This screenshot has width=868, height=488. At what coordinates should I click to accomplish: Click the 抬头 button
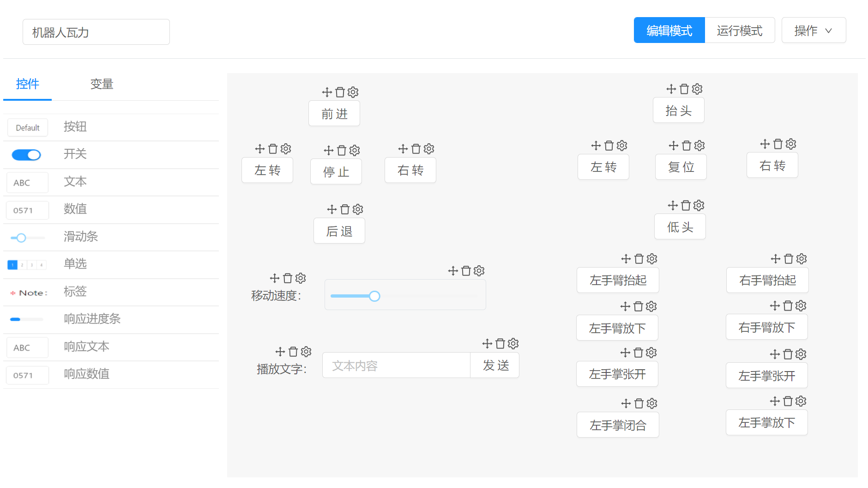[x=679, y=110]
